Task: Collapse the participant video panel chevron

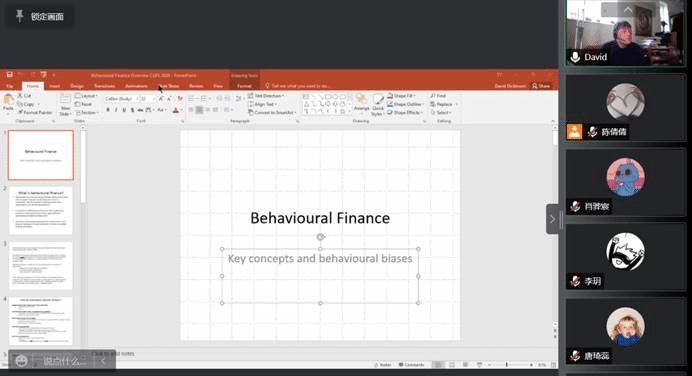Action: tap(552, 219)
